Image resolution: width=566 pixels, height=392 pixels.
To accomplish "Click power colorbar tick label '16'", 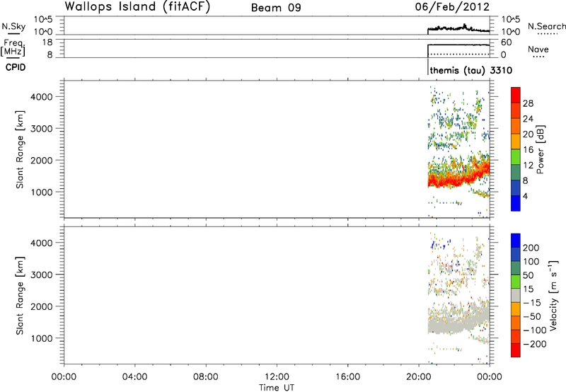I will click(x=528, y=150).
